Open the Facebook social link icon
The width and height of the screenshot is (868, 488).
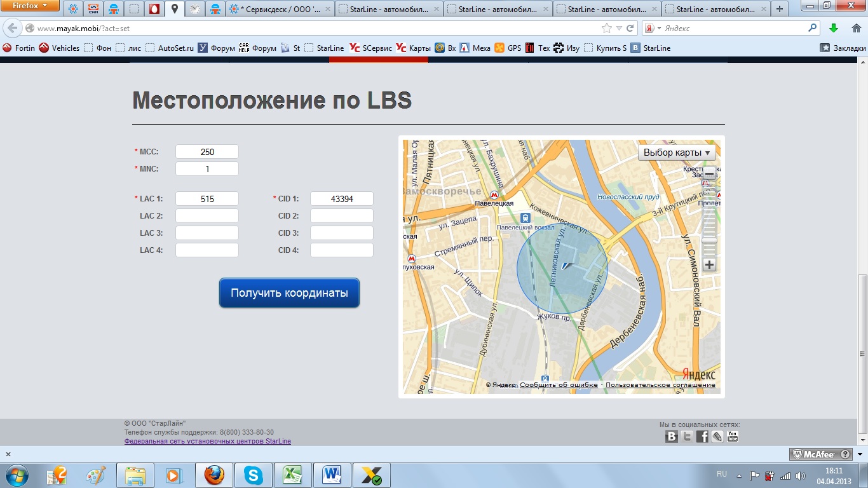pyautogui.click(x=702, y=437)
